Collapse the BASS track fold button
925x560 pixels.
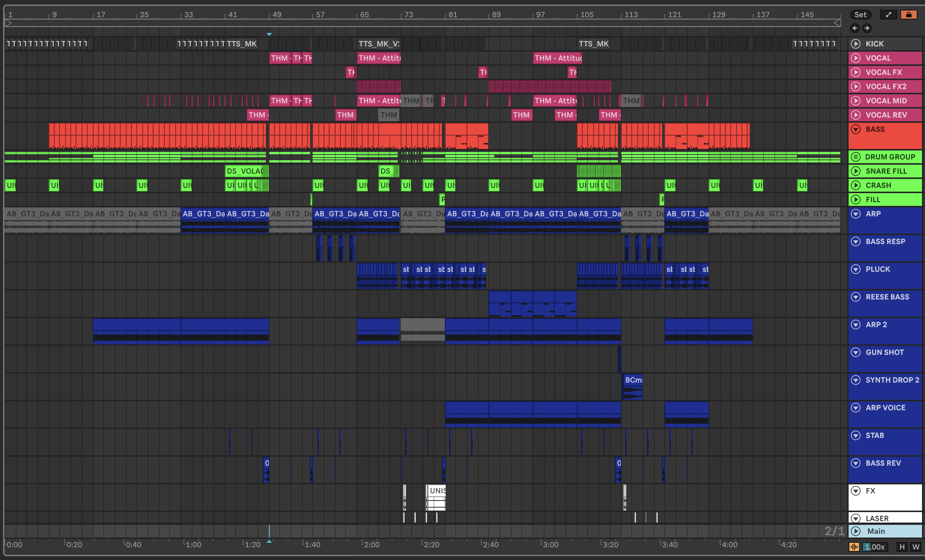856,130
